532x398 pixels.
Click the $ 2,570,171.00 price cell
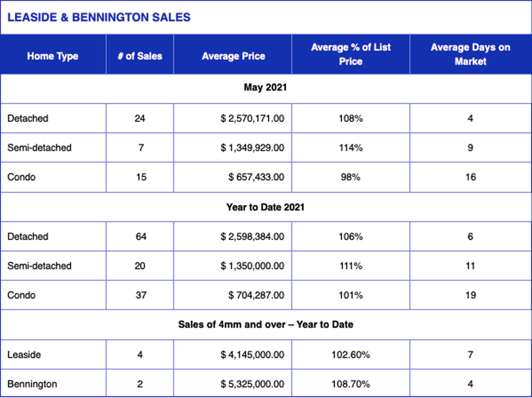pyautogui.click(x=252, y=119)
